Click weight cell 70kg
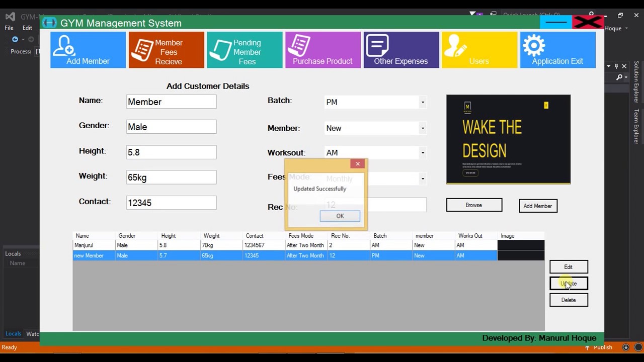 pos(221,245)
